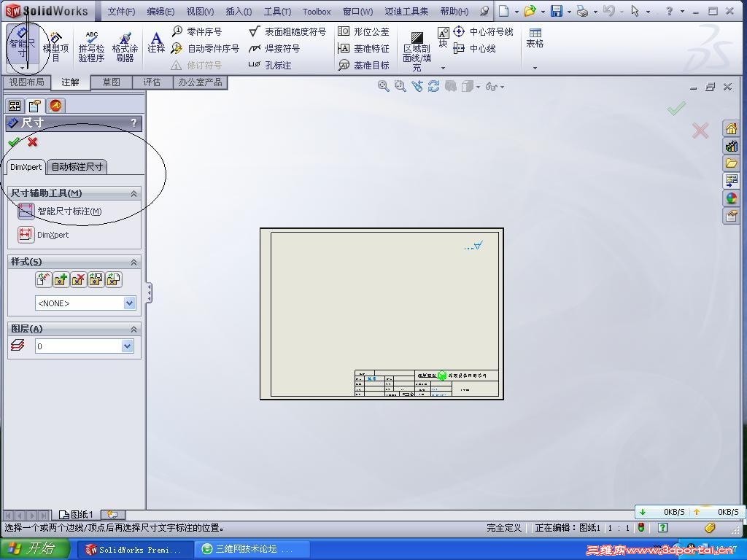The width and height of the screenshot is (747, 560).
Task: Select the DimXpert tab in property panel
Action: [26, 167]
